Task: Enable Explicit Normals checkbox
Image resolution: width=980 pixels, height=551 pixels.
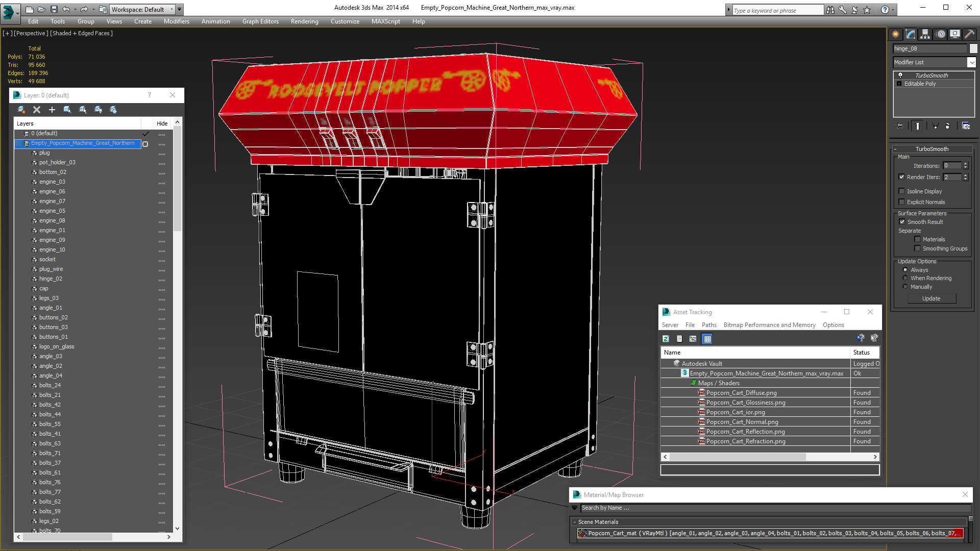Action: [901, 202]
